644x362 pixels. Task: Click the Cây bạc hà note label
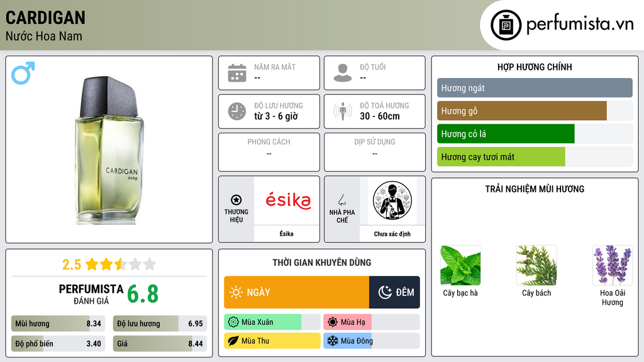(460, 293)
